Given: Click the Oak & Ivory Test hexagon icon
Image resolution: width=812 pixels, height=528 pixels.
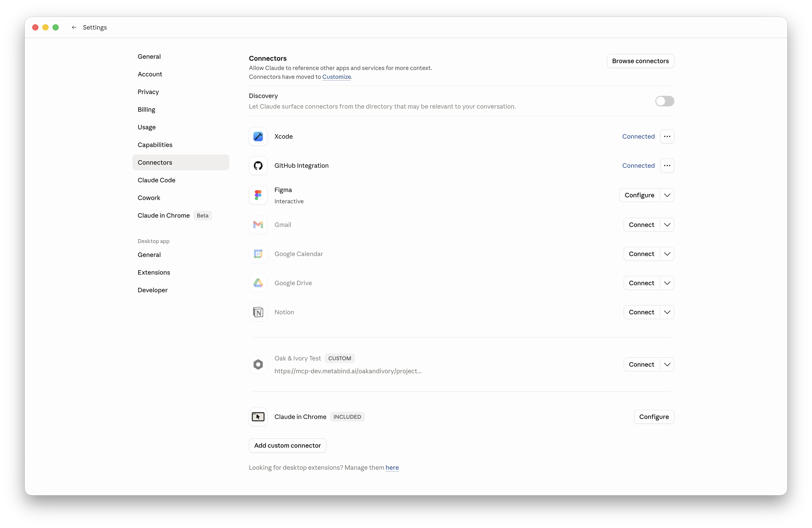Looking at the screenshot, I should pyautogui.click(x=258, y=364).
